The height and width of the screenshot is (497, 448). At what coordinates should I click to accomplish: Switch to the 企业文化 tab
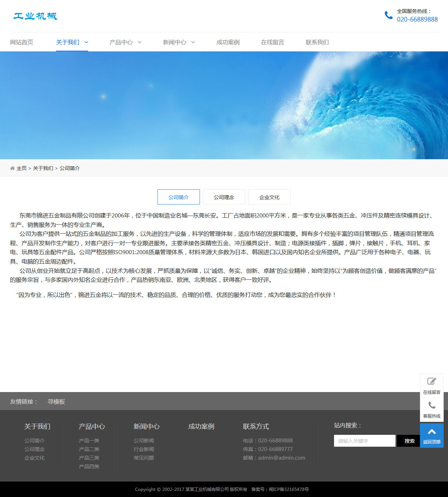pos(269,197)
